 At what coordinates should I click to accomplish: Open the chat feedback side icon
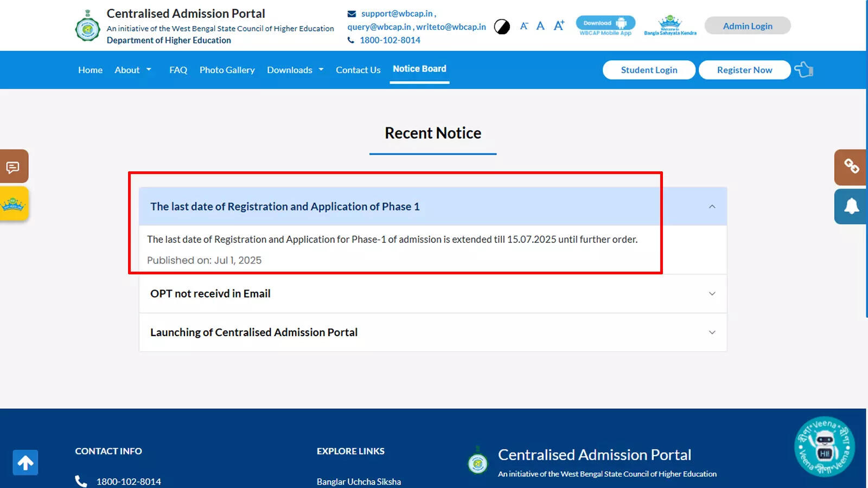coord(14,166)
